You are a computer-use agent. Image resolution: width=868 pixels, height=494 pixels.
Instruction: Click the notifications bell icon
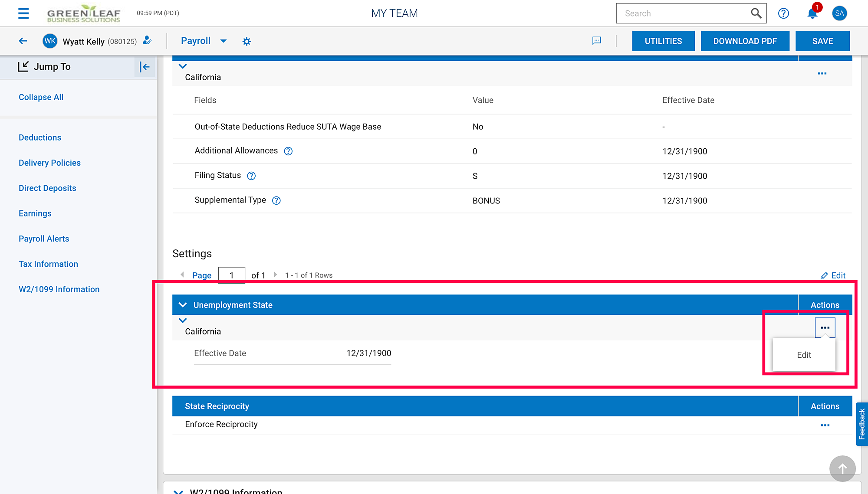click(812, 13)
